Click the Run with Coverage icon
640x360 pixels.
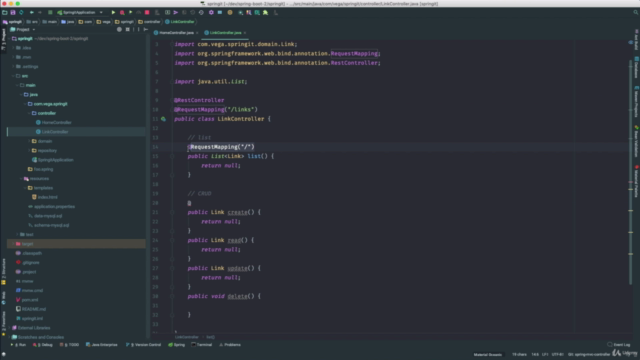pyautogui.click(x=131, y=13)
